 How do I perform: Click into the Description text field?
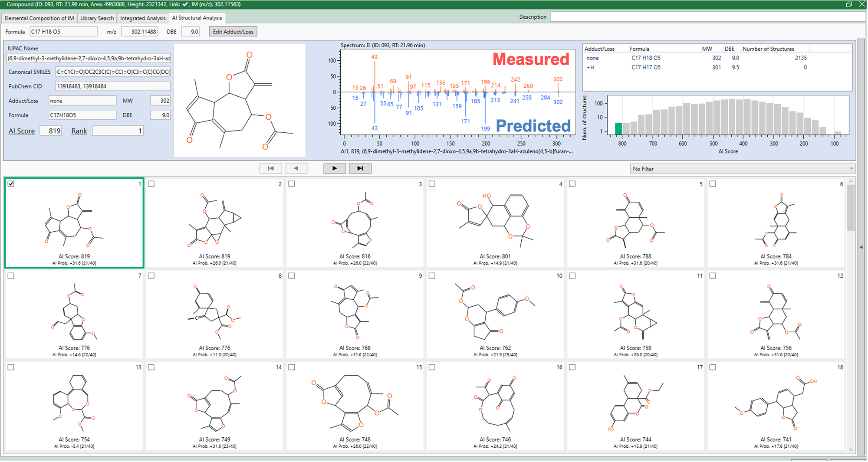point(707,17)
